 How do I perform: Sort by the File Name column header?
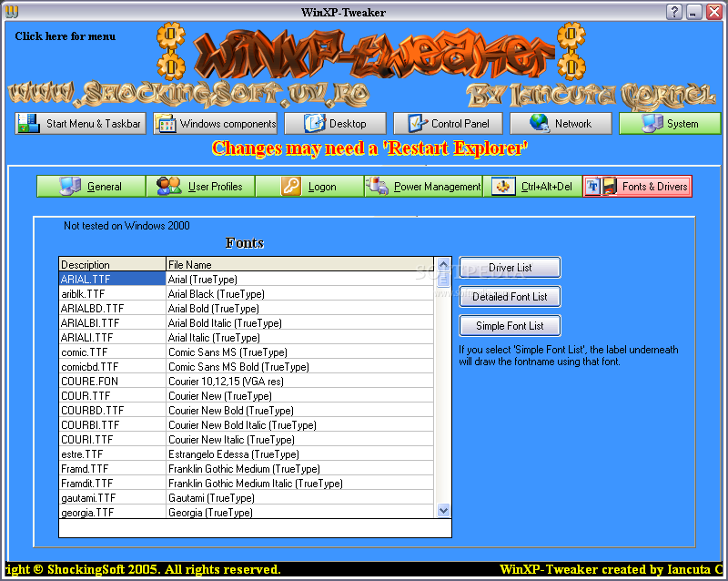[x=300, y=264]
